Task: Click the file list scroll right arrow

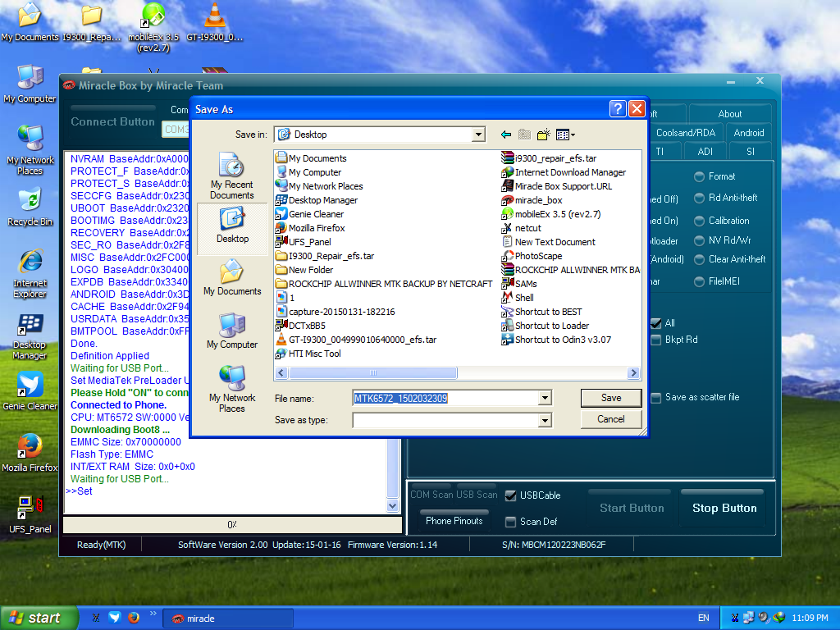Action: click(x=634, y=373)
